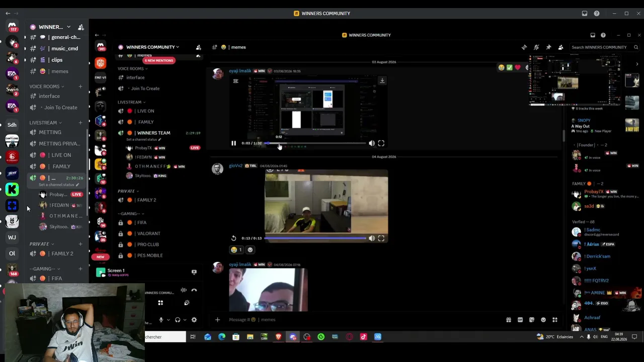Click the invite people icon beside outer WINNER header
This screenshot has width=644, height=362.
pyautogui.click(x=80, y=27)
